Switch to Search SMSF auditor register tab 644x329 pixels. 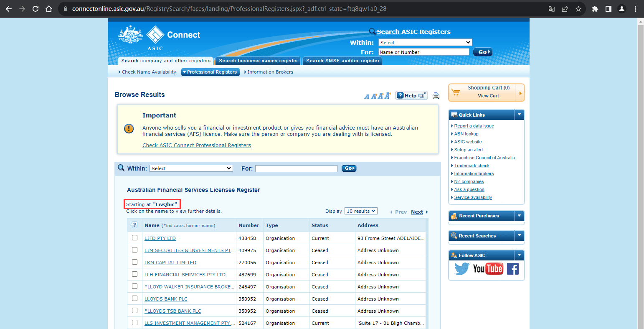tap(343, 61)
